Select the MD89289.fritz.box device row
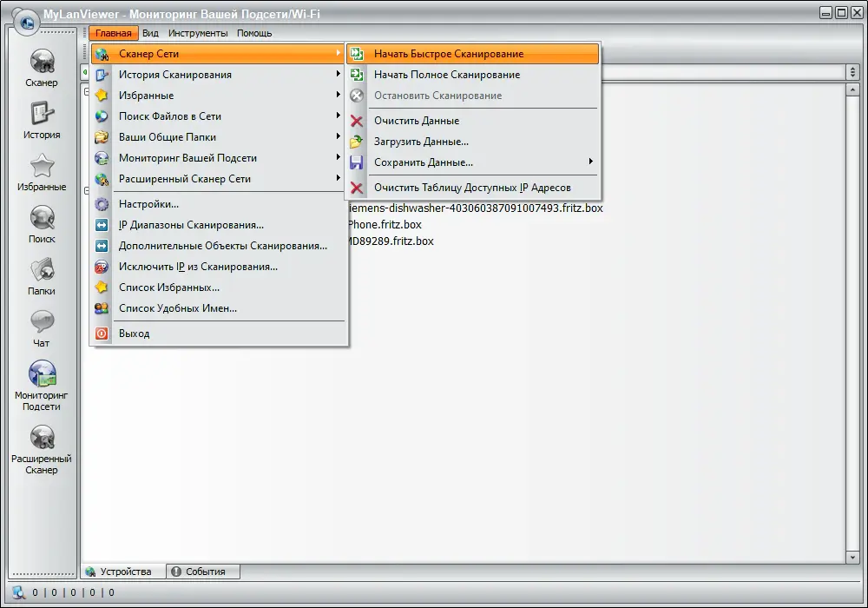Screen dimensions: 868x608 tap(391, 241)
